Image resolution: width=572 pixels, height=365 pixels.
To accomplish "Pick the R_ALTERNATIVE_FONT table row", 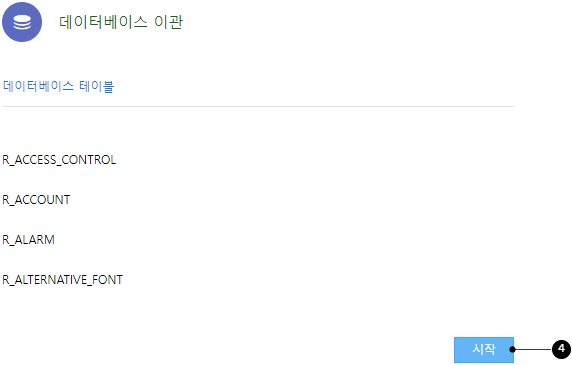I will coord(62,280).
